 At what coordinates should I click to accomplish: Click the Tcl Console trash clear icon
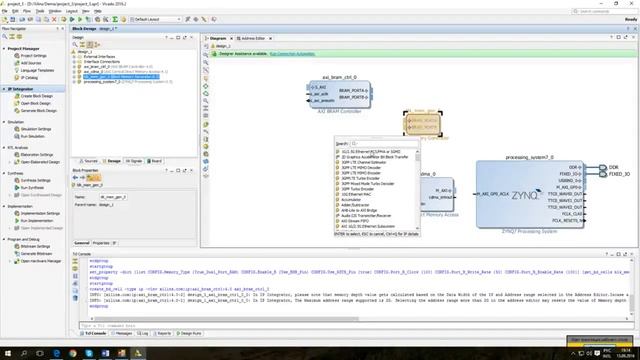click(x=75, y=298)
